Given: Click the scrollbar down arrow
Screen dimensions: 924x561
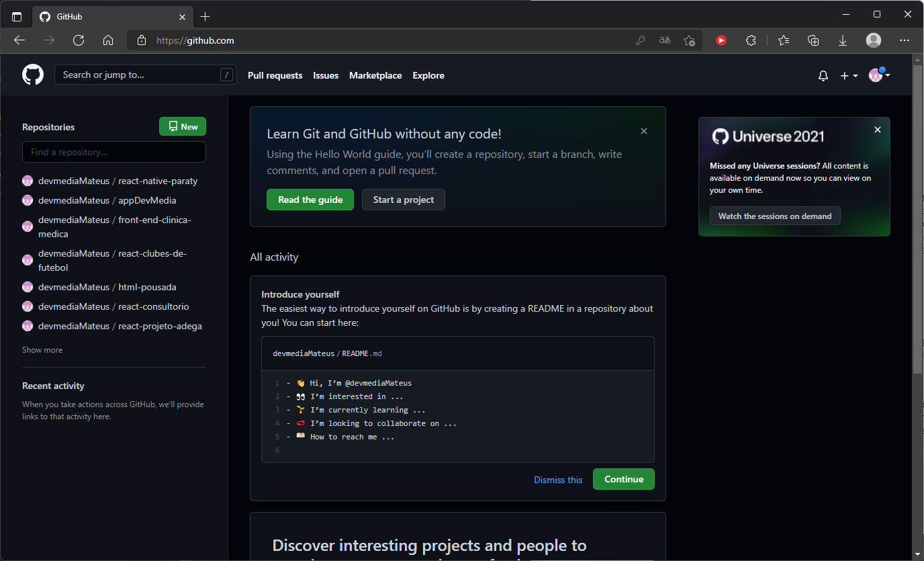Looking at the screenshot, I should click(918, 554).
